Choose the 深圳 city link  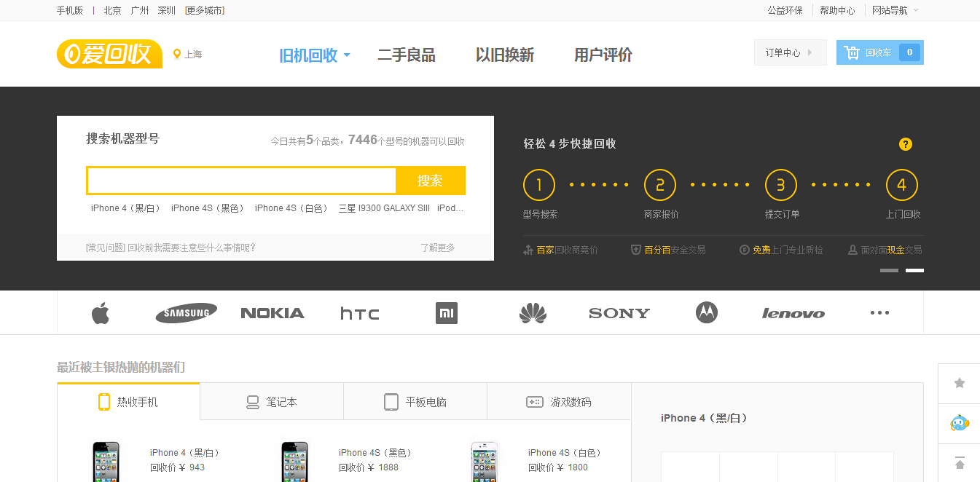click(x=167, y=10)
